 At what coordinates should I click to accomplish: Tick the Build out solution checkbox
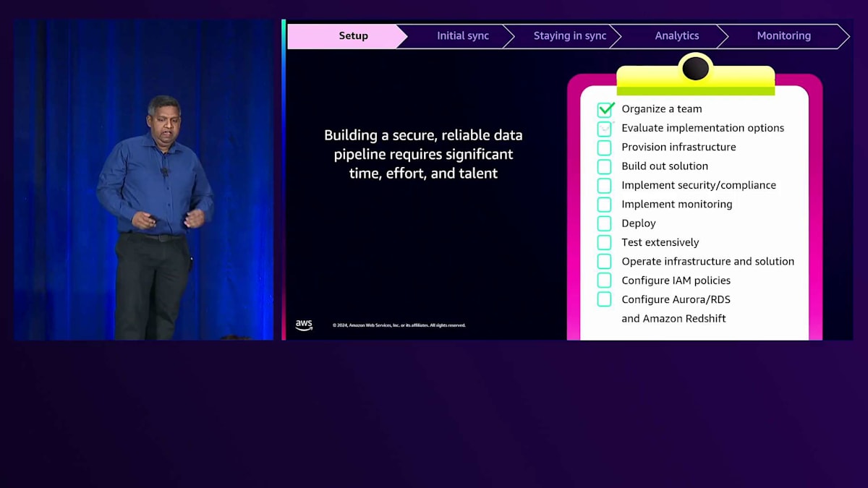(x=604, y=166)
